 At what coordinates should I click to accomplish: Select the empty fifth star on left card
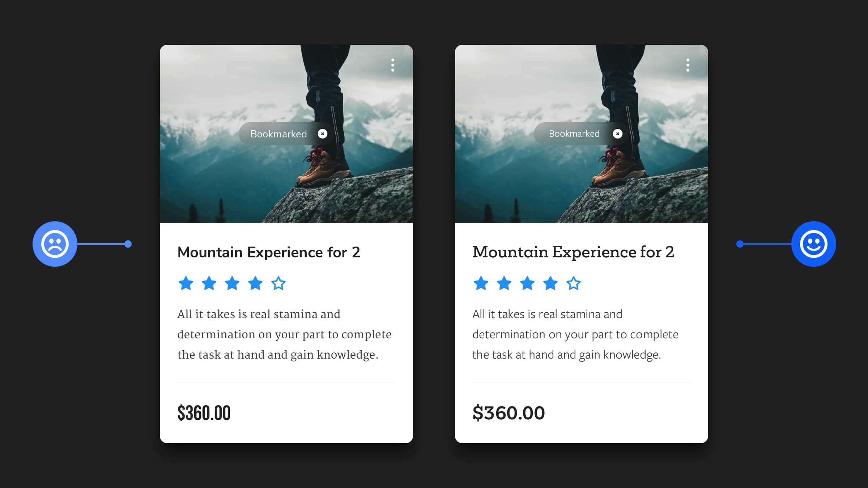278,283
